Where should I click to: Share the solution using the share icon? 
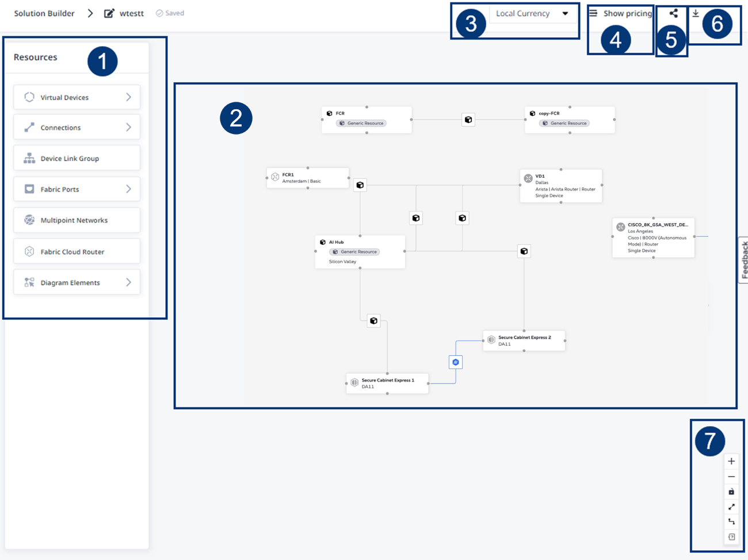pyautogui.click(x=673, y=13)
